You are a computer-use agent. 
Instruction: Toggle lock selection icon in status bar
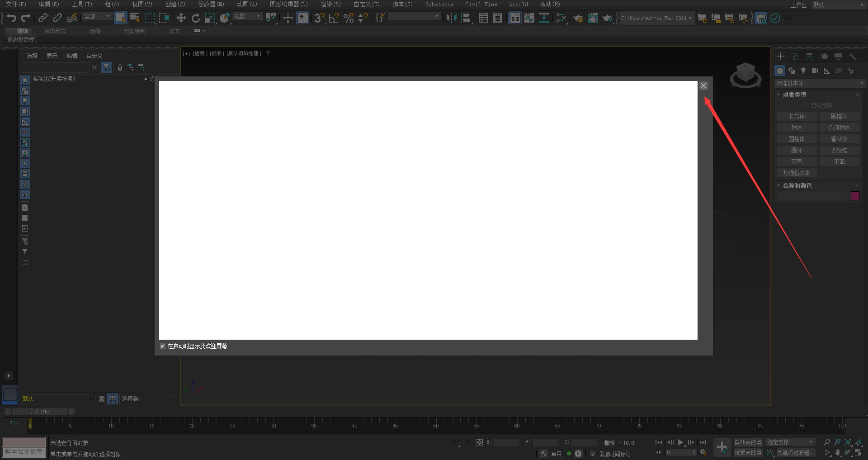pos(467,443)
